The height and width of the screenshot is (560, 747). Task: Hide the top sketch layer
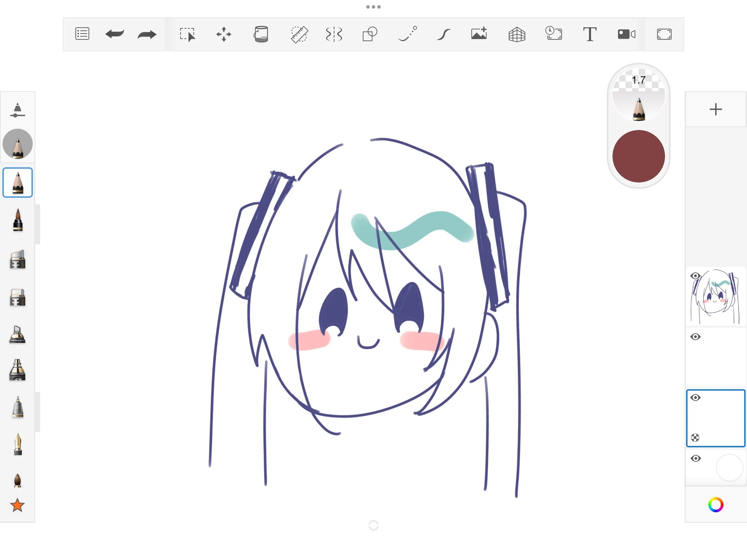[x=695, y=276]
